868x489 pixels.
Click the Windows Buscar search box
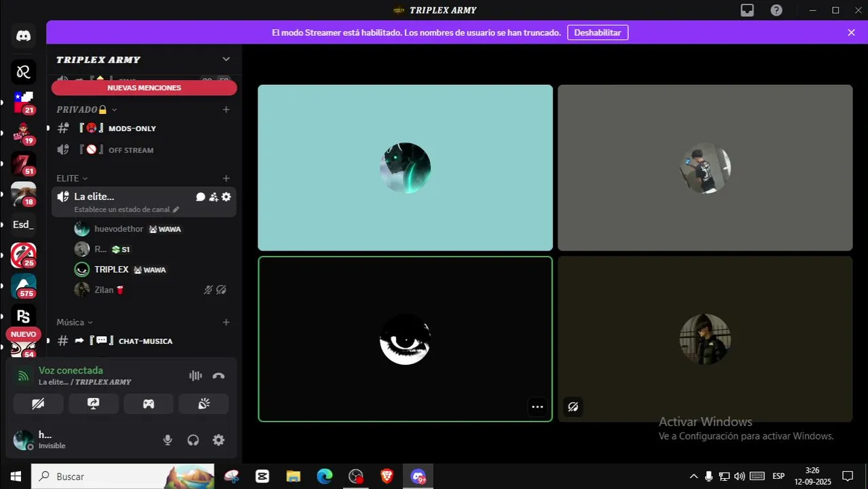tap(123, 477)
